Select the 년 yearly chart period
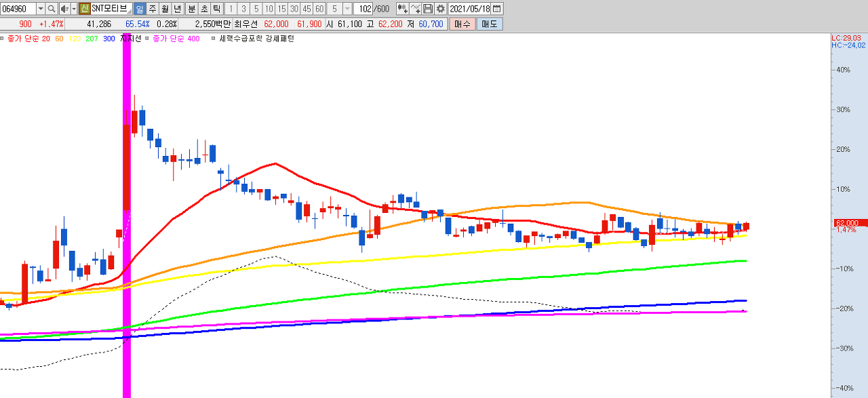 coord(178,9)
